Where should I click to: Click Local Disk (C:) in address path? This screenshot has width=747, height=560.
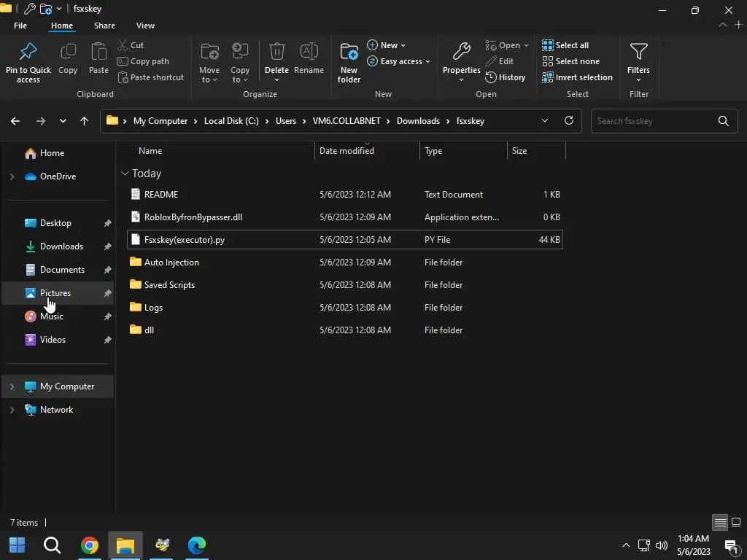[x=231, y=121]
